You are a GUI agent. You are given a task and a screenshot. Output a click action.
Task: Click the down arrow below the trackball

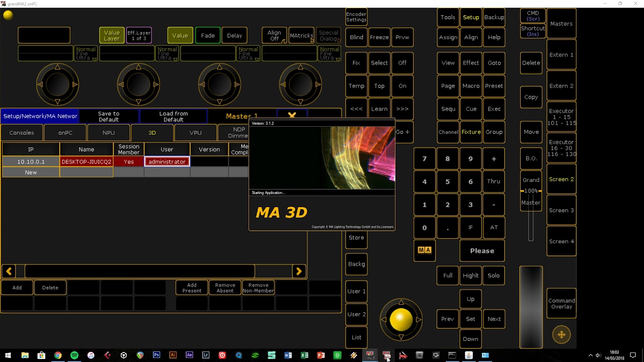pyautogui.click(x=401, y=336)
